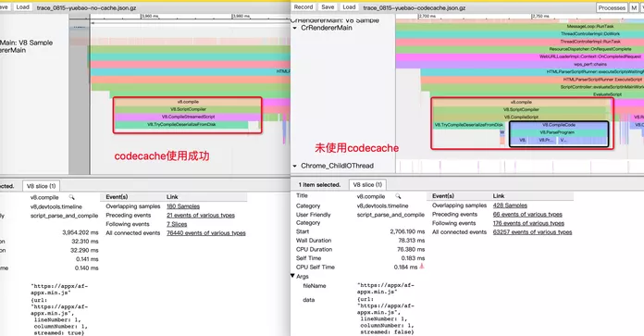Select V8.ScriptCompiler slice in left window timeline
The width and height of the screenshot is (644, 336).
pyautogui.click(x=188, y=109)
